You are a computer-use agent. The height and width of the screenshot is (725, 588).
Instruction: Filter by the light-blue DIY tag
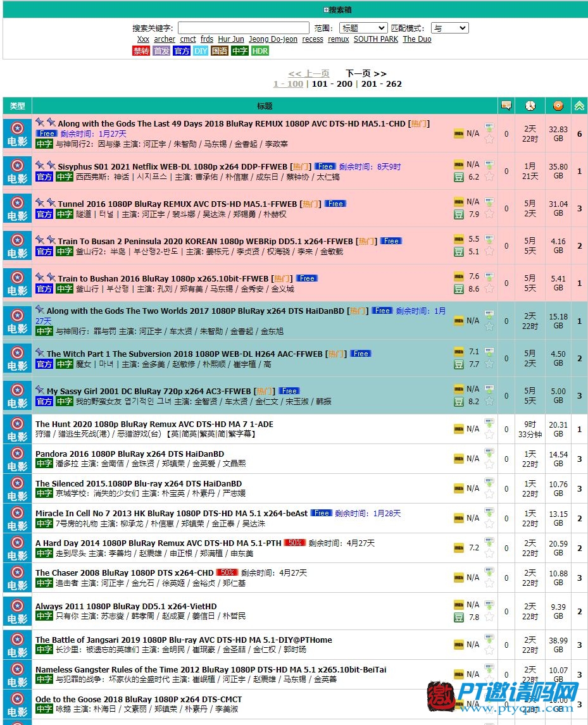[x=201, y=51]
